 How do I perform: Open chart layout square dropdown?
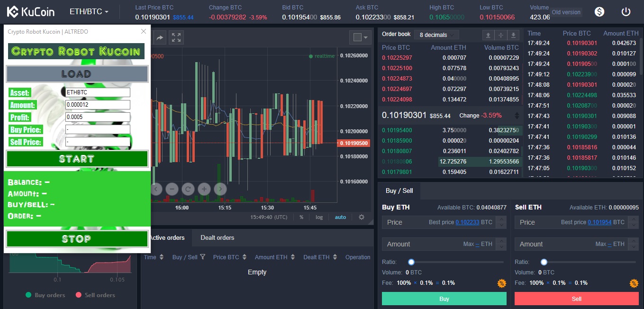361,37
